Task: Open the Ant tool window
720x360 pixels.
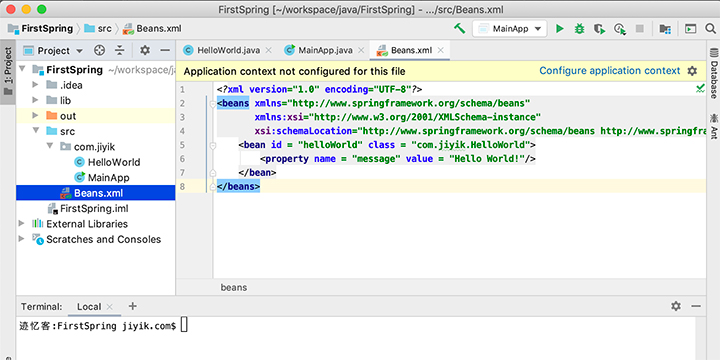Action: (x=713, y=126)
